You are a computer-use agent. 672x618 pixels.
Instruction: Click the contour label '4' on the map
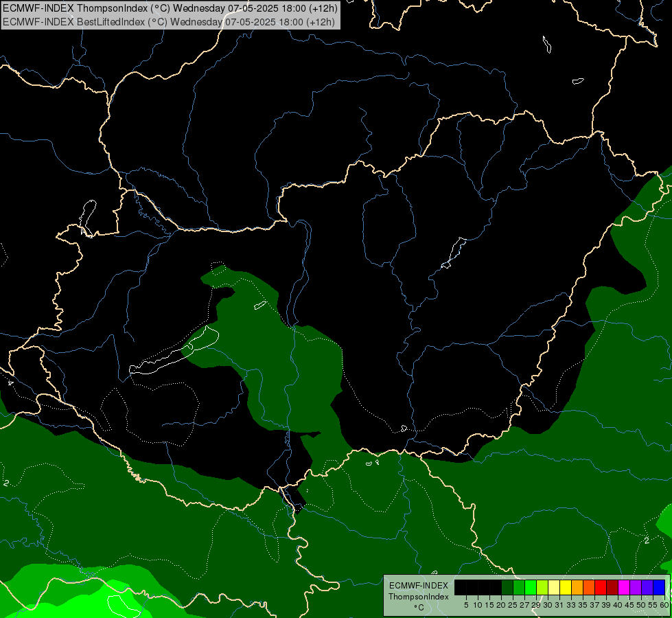[10, 382]
